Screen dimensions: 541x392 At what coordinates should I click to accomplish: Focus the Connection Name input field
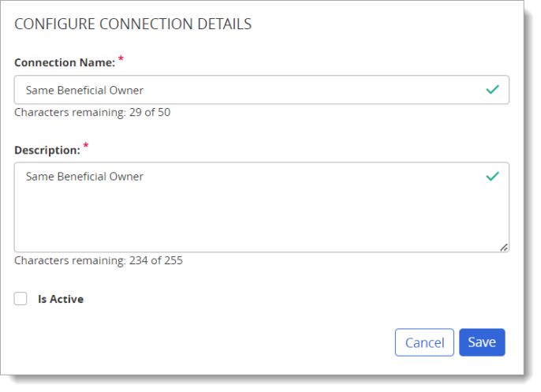click(x=262, y=90)
